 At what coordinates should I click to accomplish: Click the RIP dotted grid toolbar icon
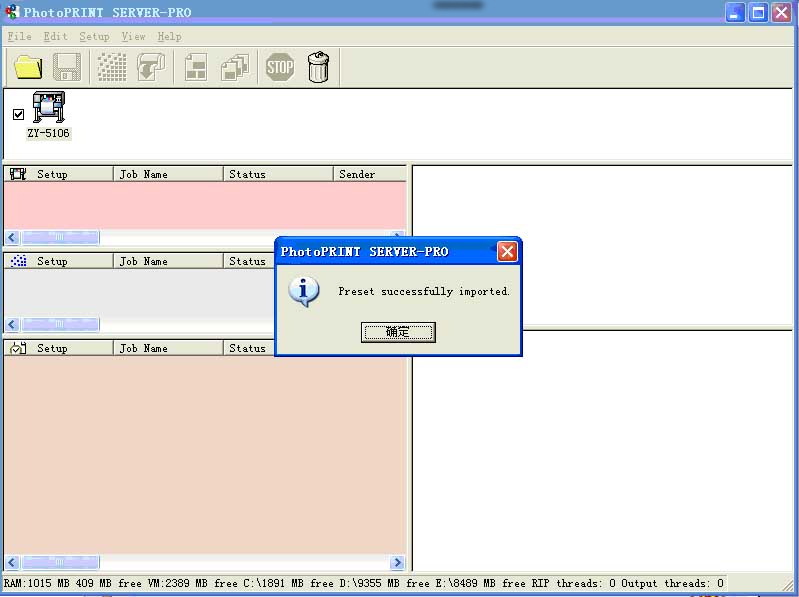[x=112, y=67]
